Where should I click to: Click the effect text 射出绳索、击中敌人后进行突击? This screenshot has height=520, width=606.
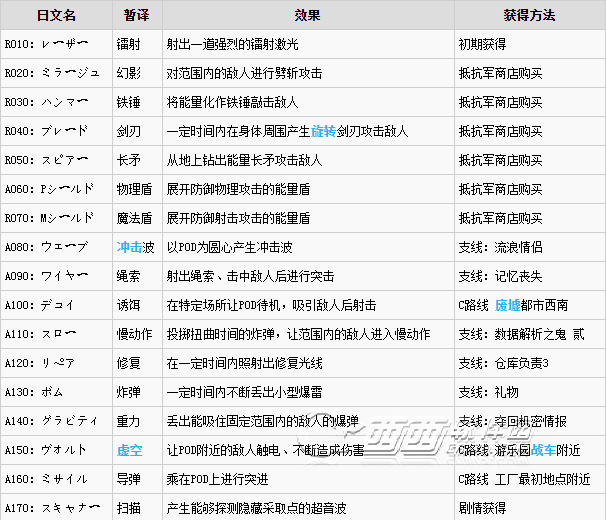click(x=250, y=276)
